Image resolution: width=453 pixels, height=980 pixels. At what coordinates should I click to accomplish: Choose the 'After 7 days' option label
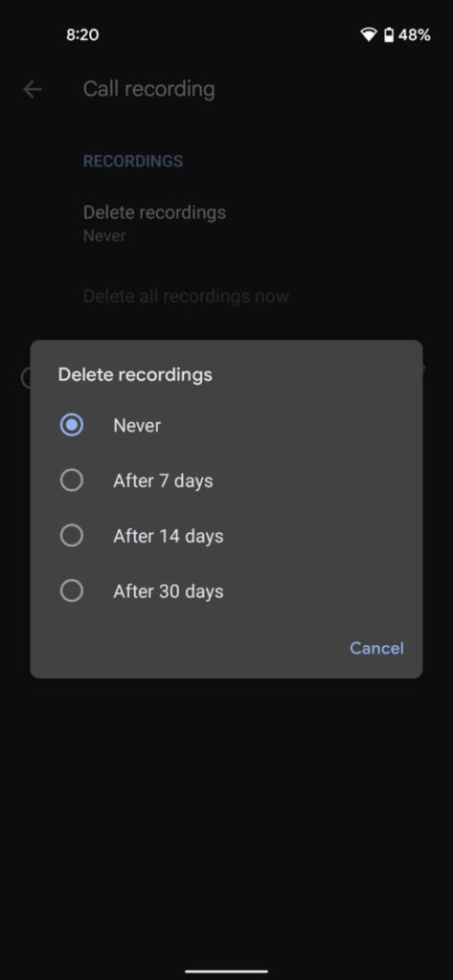pyautogui.click(x=164, y=481)
